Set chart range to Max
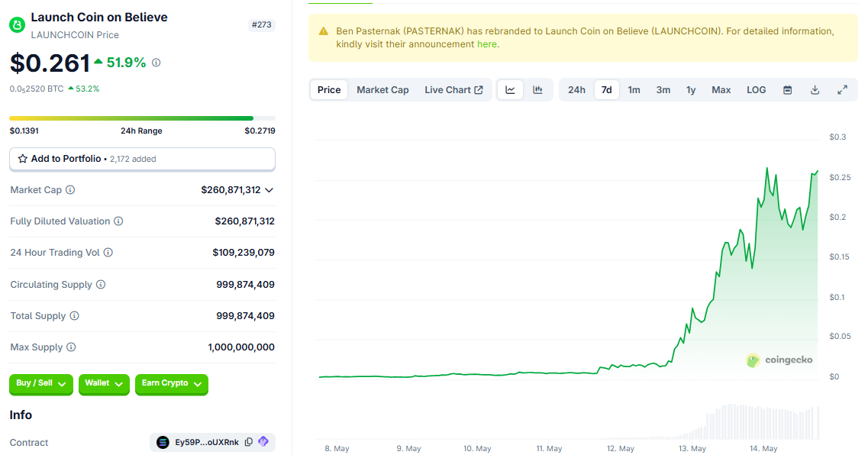The image size is (868, 455). pyautogui.click(x=721, y=89)
